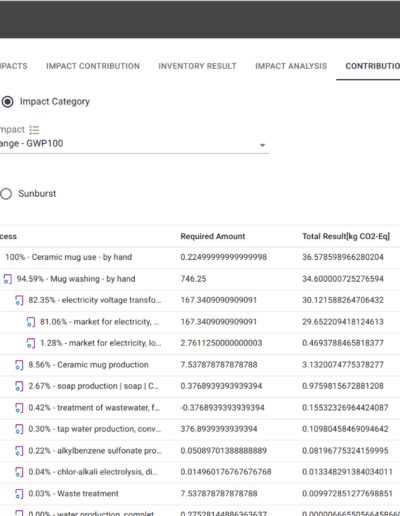Click process icon beside alkylbenzene sulfonate row
Image resolution: width=400 pixels, height=516 pixels.
[19, 451]
